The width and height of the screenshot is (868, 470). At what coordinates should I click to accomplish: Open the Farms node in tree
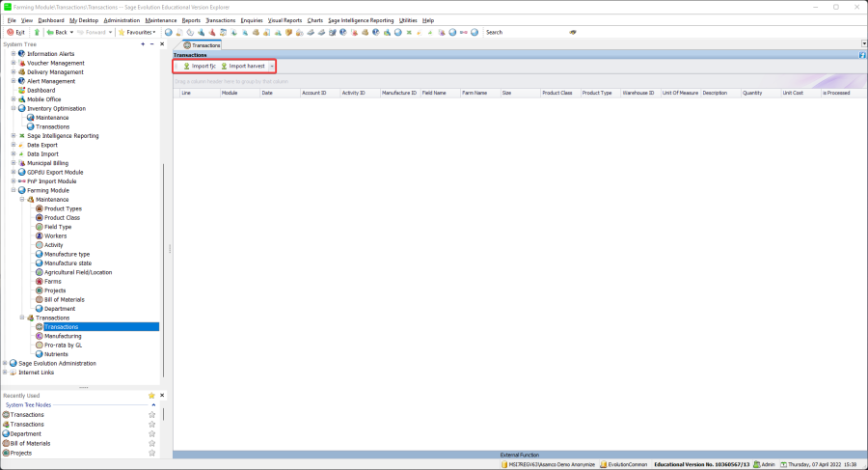coord(53,281)
